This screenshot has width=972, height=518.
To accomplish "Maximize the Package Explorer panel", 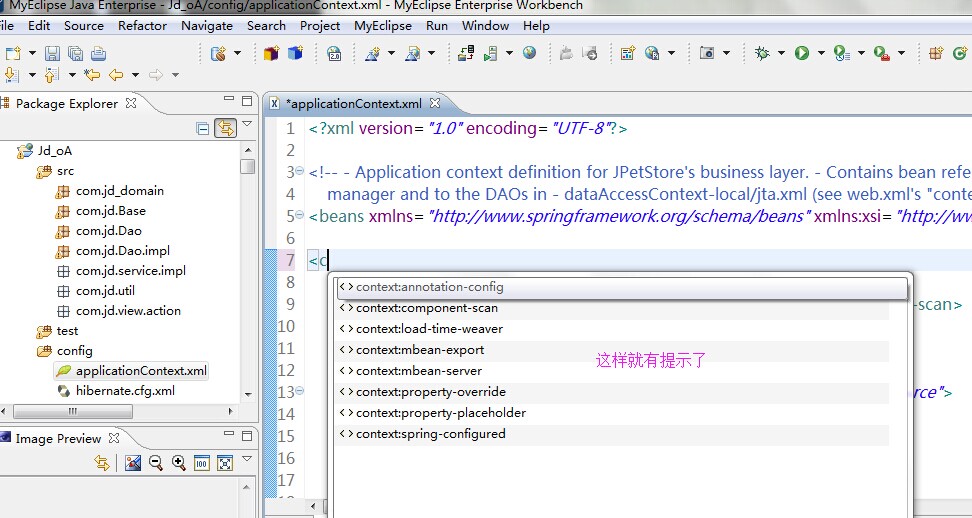I will (247, 100).
